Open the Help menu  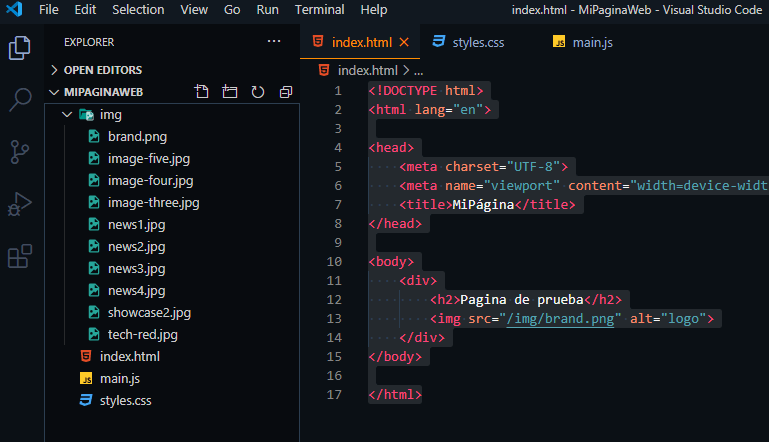click(374, 10)
